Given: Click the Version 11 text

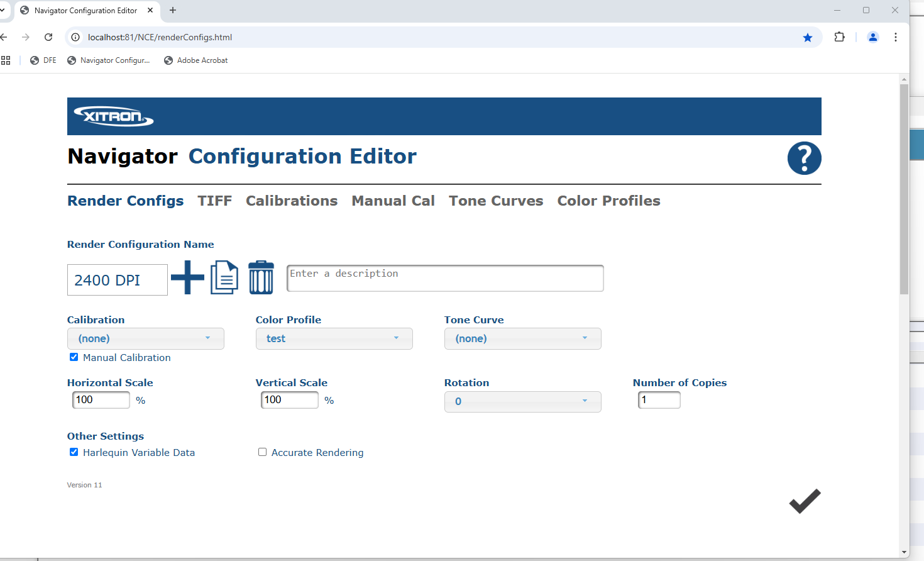Looking at the screenshot, I should pyautogui.click(x=84, y=485).
